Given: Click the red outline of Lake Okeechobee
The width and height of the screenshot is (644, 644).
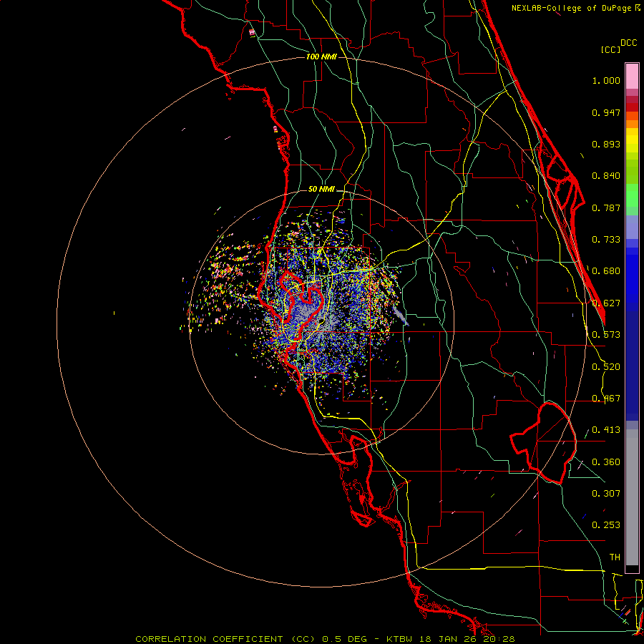Looking at the screenshot, I should point(543,443).
